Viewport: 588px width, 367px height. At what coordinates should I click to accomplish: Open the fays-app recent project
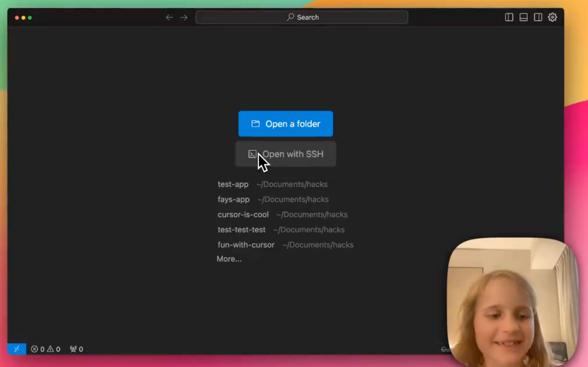[233, 199]
